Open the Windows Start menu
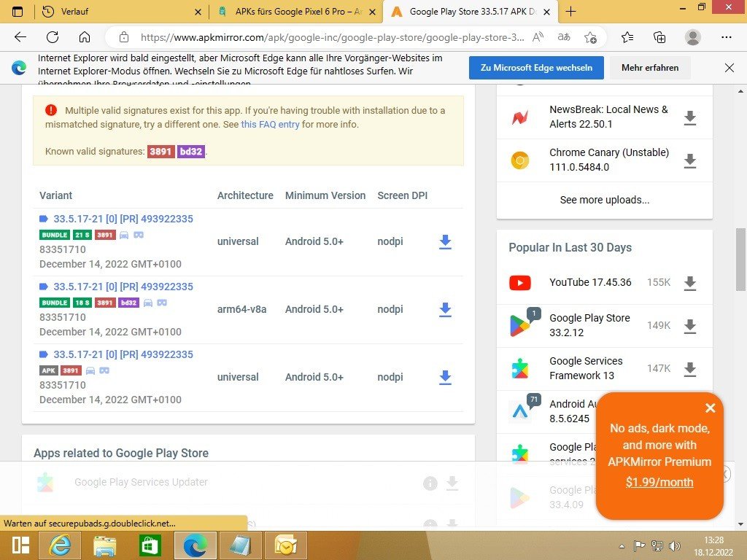The width and height of the screenshot is (747, 560). pos(20,545)
